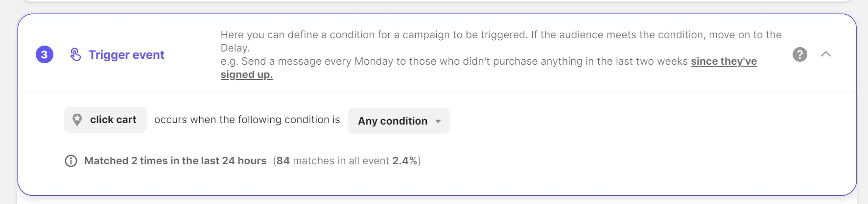Click "Matched 2 times in the last 24 hours"
This screenshot has height=204, width=868.
coord(175,161)
